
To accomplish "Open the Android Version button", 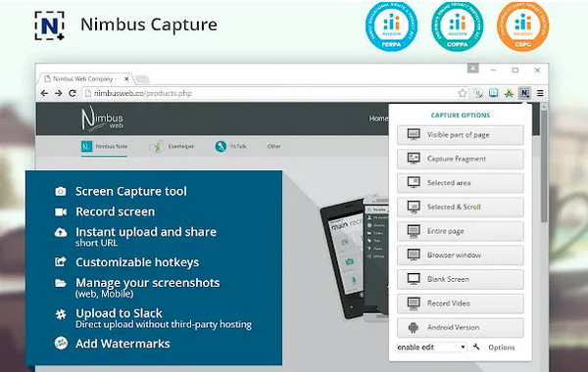I will (461, 327).
